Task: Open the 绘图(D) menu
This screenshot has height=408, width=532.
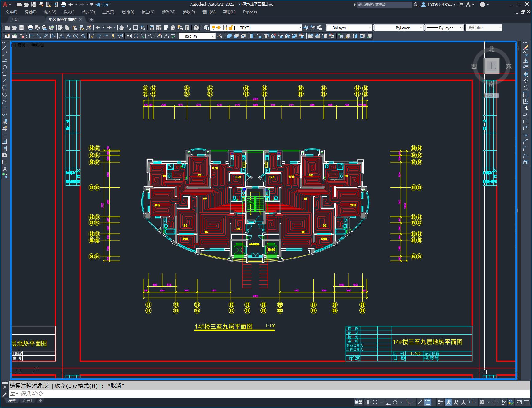Action: click(128, 12)
